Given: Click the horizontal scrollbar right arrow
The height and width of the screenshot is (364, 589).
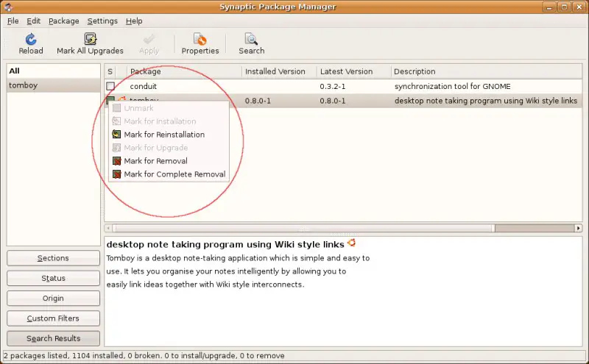Looking at the screenshot, I should point(579,228).
